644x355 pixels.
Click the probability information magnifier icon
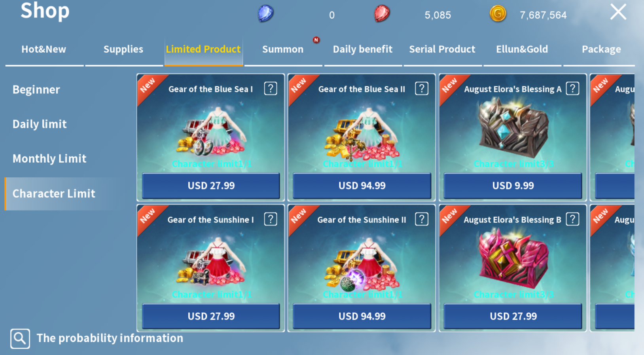[20, 339]
